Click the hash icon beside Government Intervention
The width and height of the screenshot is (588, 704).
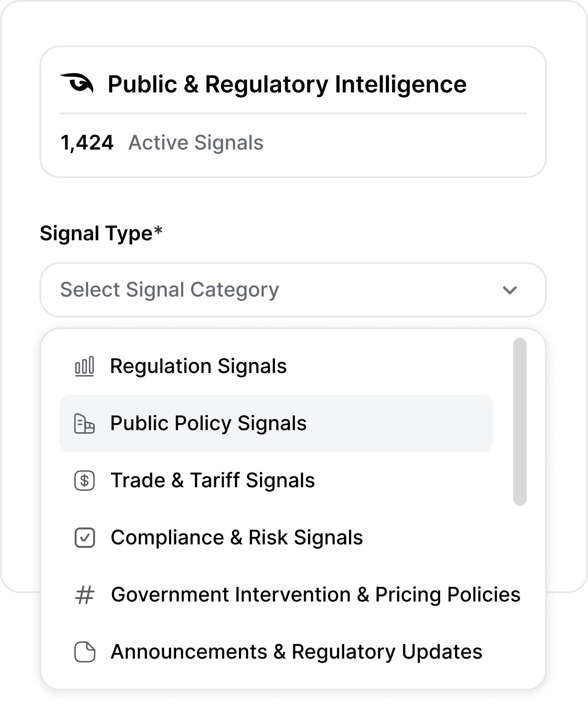click(84, 595)
